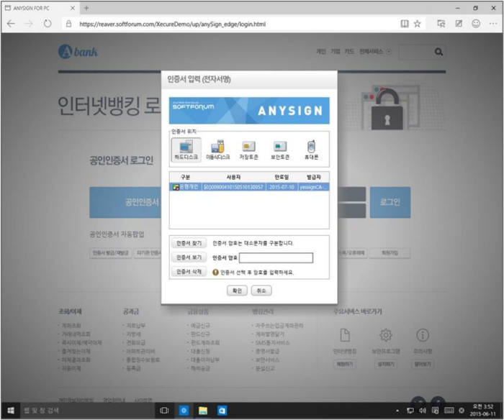Click the browser forward arrow
The height and width of the screenshot is (420, 504).
[x=29, y=24]
